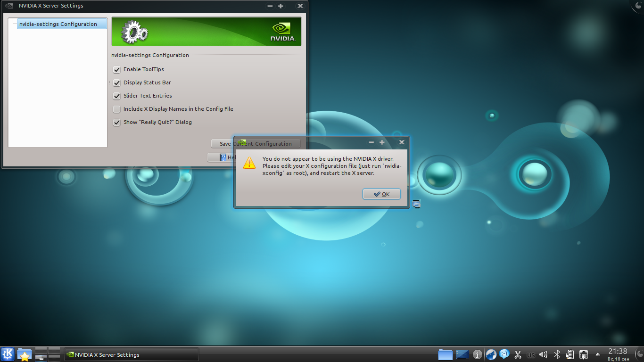This screenshot has height=362, width=644.
Task: Minimize the warning dialog window
Action: point(372,142)
